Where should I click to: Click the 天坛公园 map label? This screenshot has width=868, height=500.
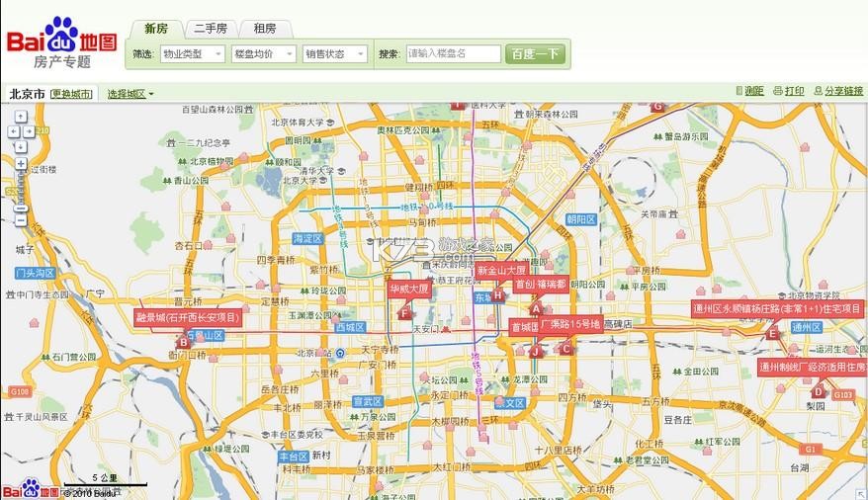(440, 380)
